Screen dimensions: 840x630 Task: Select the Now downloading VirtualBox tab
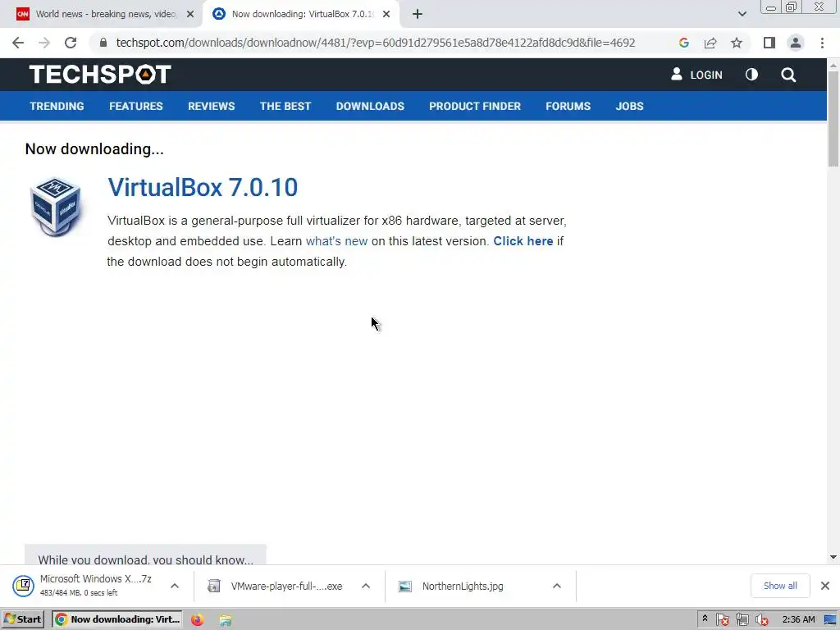(300, 14)
